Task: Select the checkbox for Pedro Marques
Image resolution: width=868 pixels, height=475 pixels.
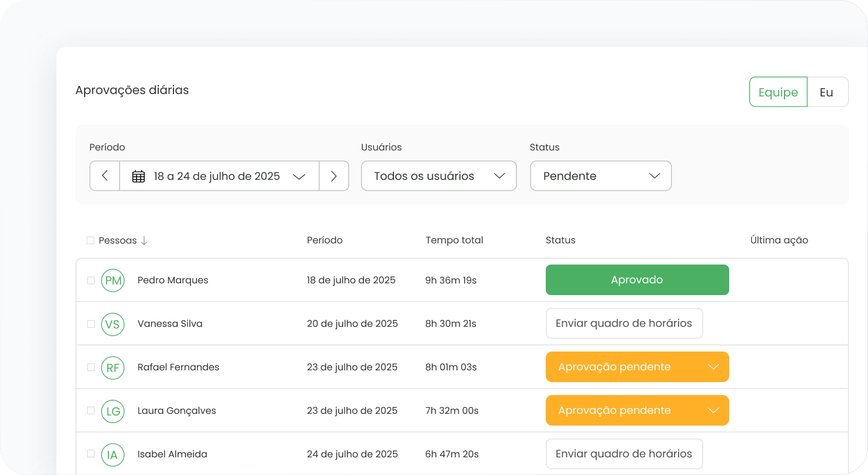Action: (91, 280)
